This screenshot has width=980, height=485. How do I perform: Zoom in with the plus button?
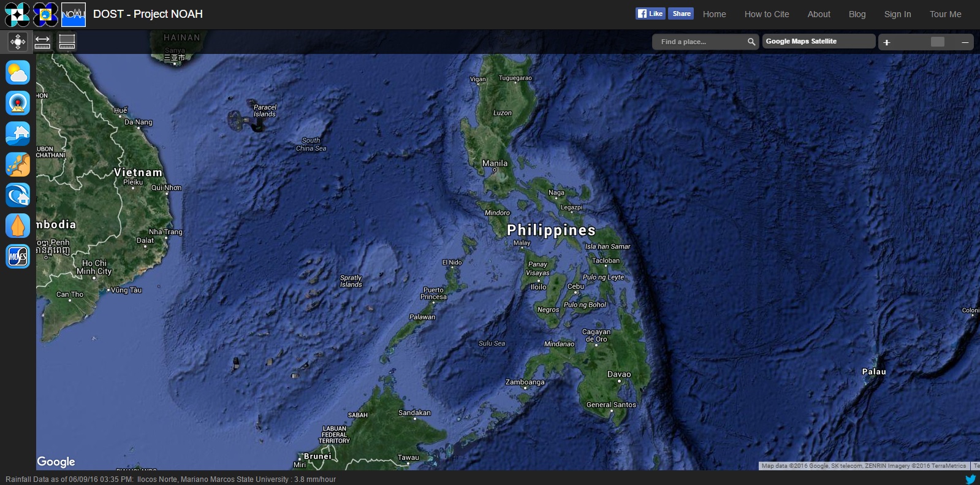(886, 42)
